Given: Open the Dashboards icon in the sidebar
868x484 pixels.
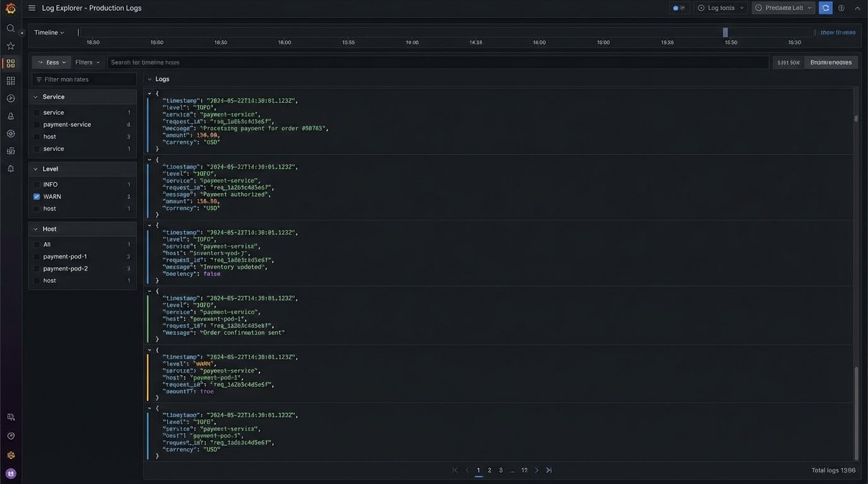Looking at the screenshot, I should (x=10, y=63).
